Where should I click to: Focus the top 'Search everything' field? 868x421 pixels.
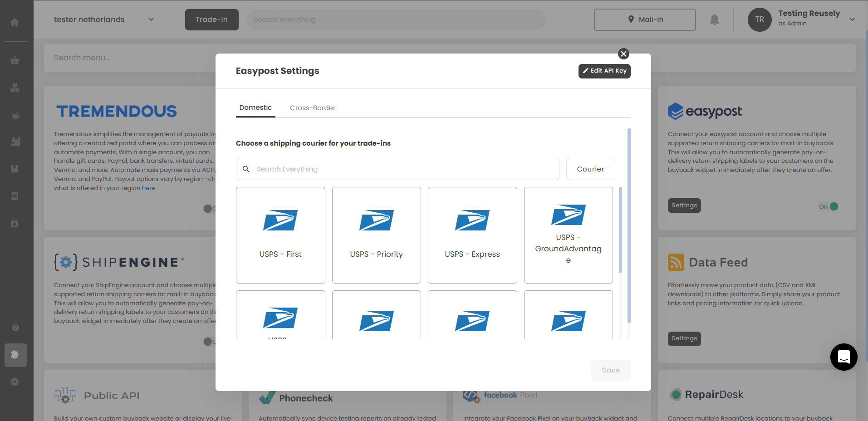click(397, 20)
